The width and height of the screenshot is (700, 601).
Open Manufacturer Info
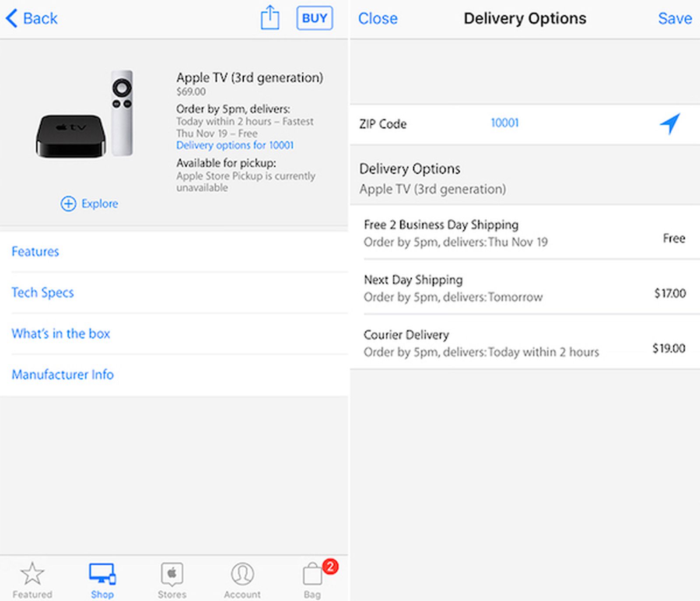[x=63, y=375]
